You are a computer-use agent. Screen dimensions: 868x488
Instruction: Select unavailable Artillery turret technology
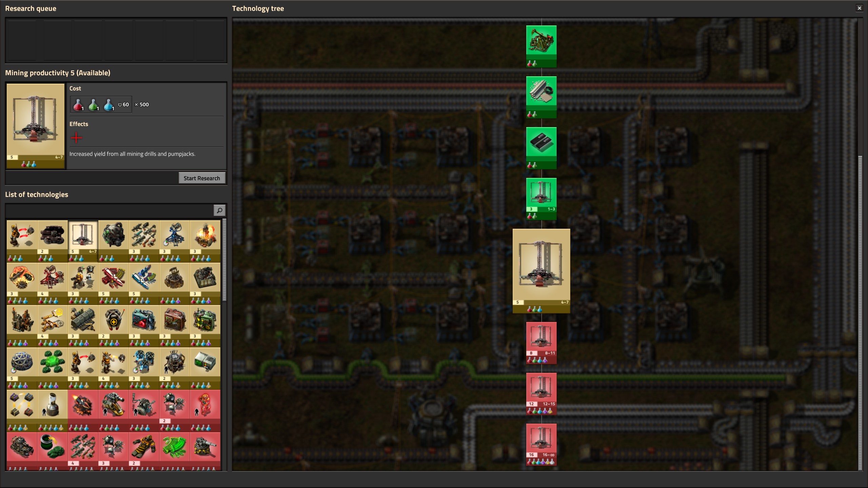[x=205, y=451]
